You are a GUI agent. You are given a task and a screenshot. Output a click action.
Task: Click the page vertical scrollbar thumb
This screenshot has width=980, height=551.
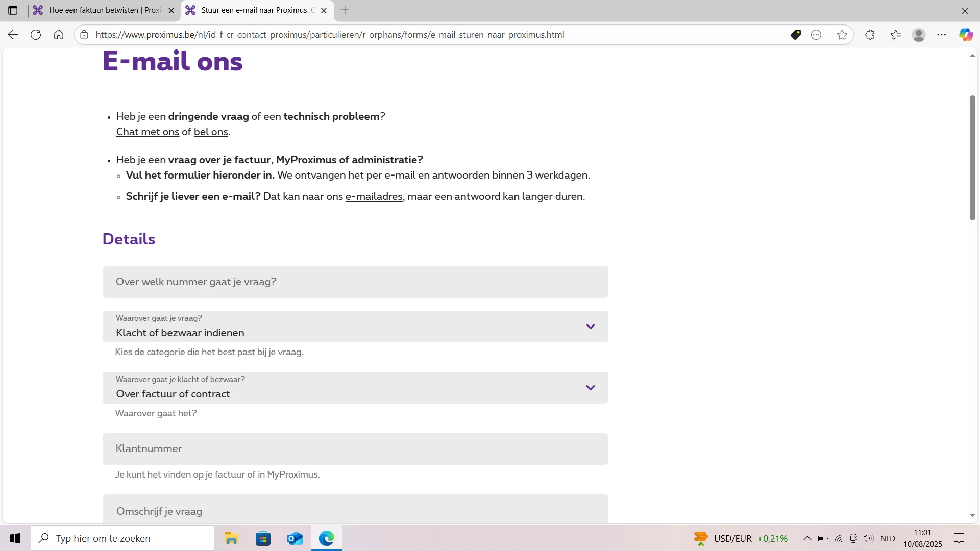pyautogui.click(x=972, y=158)
